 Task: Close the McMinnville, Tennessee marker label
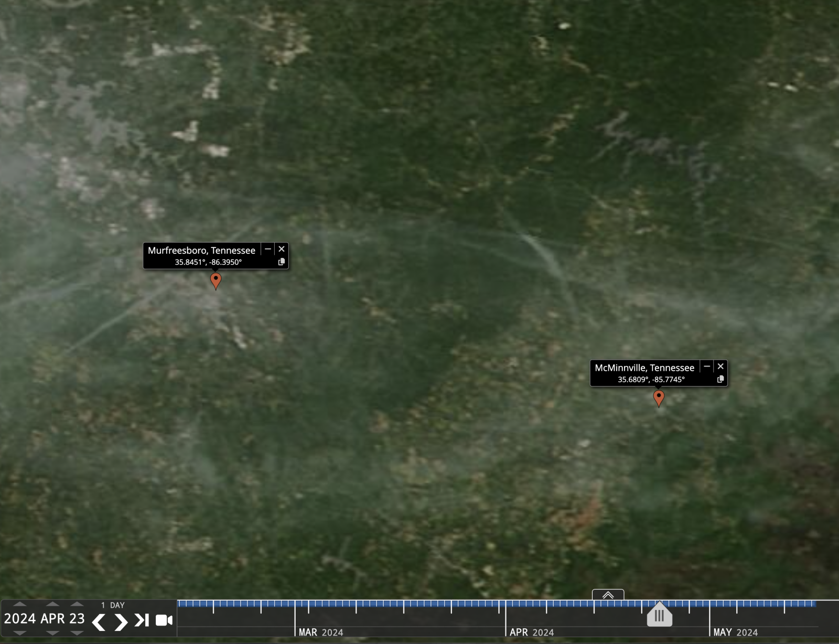coord(720,367)
